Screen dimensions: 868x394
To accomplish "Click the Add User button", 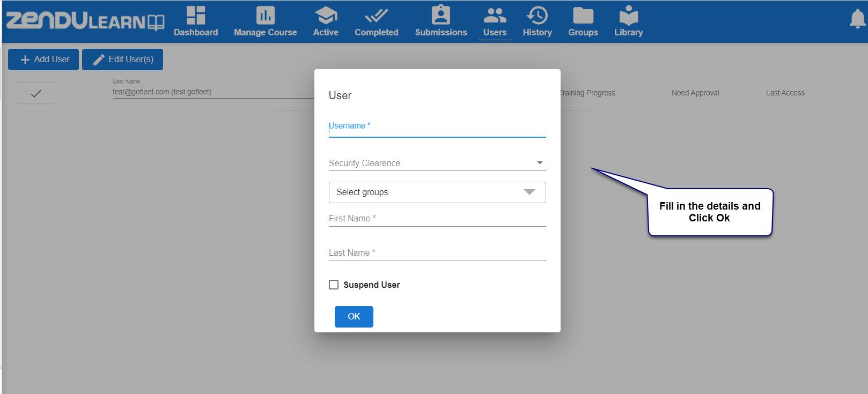I will (43, 60).
